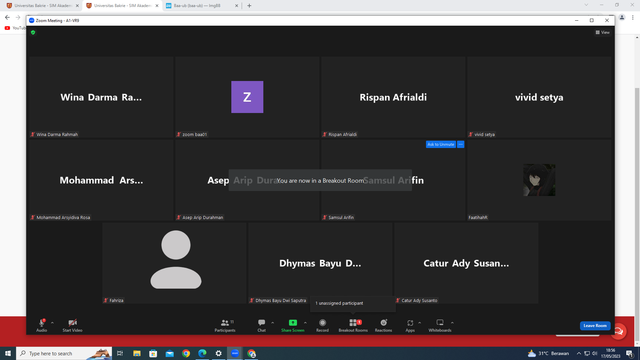Show hidden system tray icons
This screenshot has height=360, width=640.
(x=579, y=353)
